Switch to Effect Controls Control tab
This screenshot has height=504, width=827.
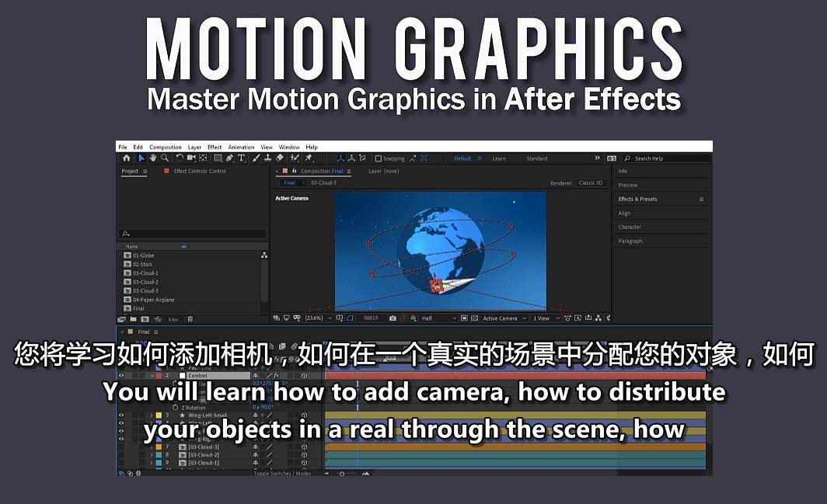point(199,171)
